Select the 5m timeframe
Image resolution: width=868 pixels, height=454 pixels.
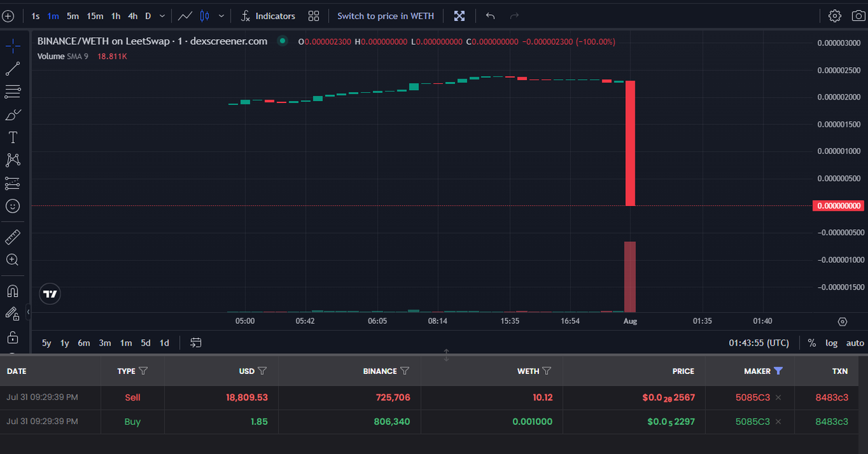coord(73,16)
